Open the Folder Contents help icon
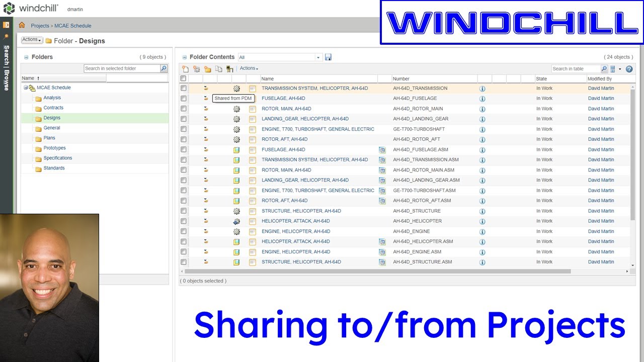This screenshot has height=362, width=644. [x=629, y=69]
